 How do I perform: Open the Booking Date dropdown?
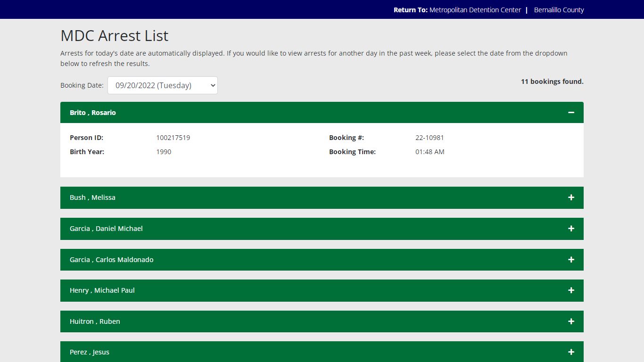coord(163,85)
